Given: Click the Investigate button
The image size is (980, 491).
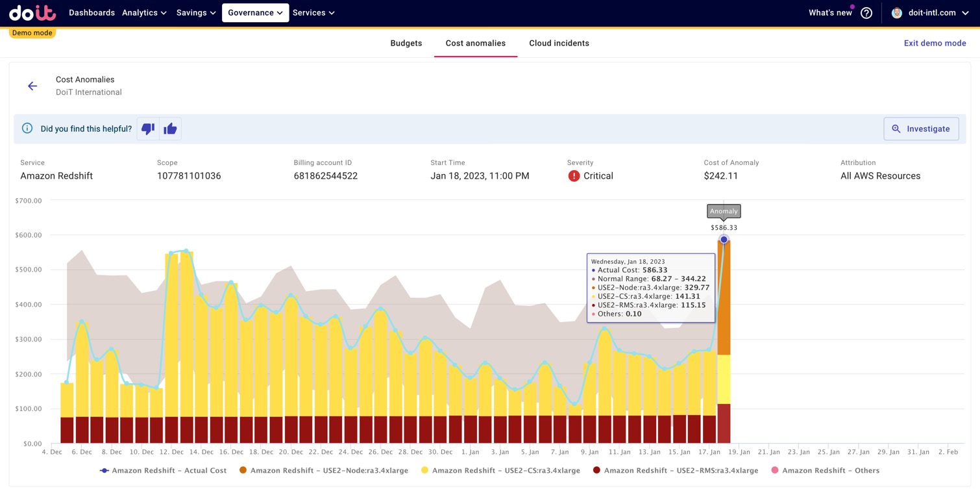Looking at the screenshot, I should [x=921, y=129].
